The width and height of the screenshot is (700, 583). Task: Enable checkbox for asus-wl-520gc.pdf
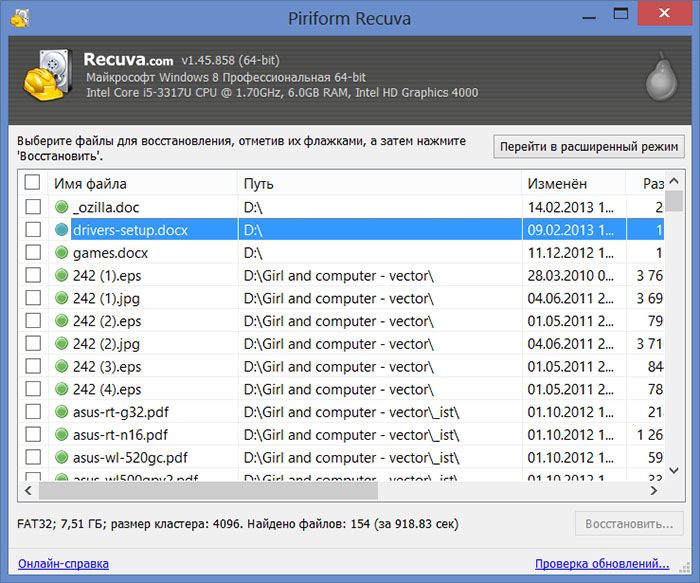click(x=33, y=458)
